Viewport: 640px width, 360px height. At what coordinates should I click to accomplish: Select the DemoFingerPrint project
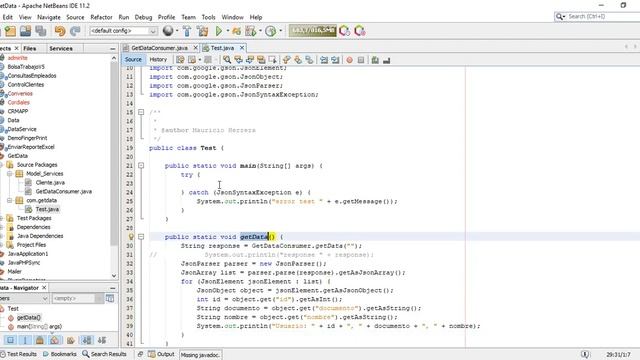tap(27, 138)
